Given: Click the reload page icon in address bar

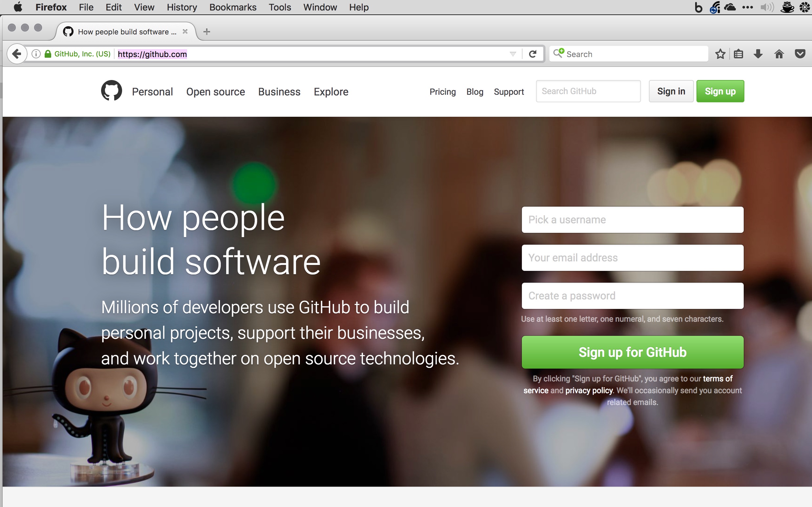Looking at the screenshot, I should pyautogui.click(x=533, y=54).
